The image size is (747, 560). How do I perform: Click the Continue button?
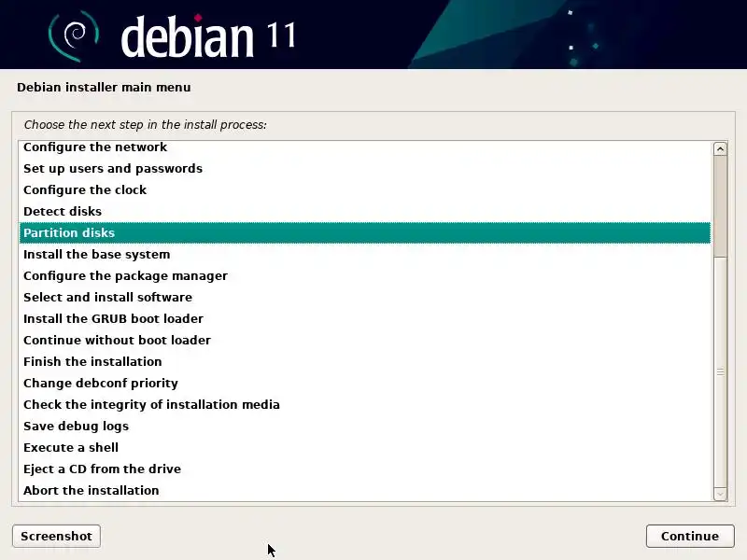(x=690, y=536)
